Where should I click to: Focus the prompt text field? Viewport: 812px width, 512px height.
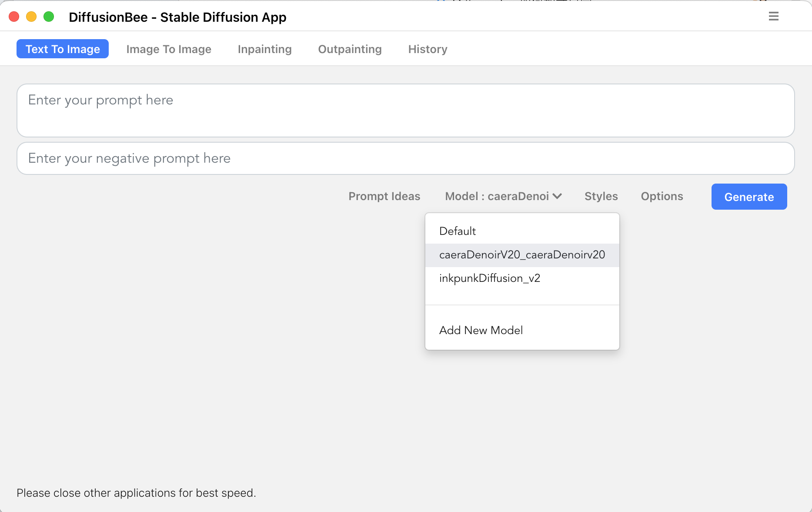point(405,110)
